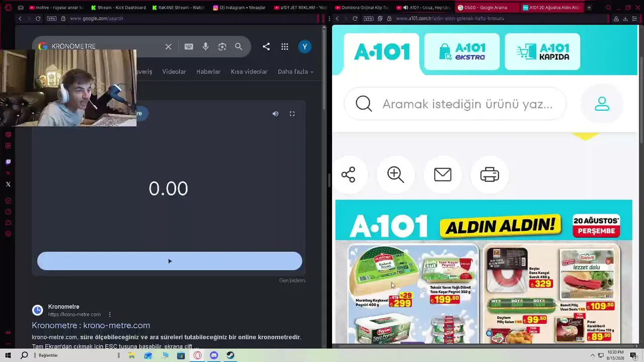Click the Geri bildirim link

point(292,281)
